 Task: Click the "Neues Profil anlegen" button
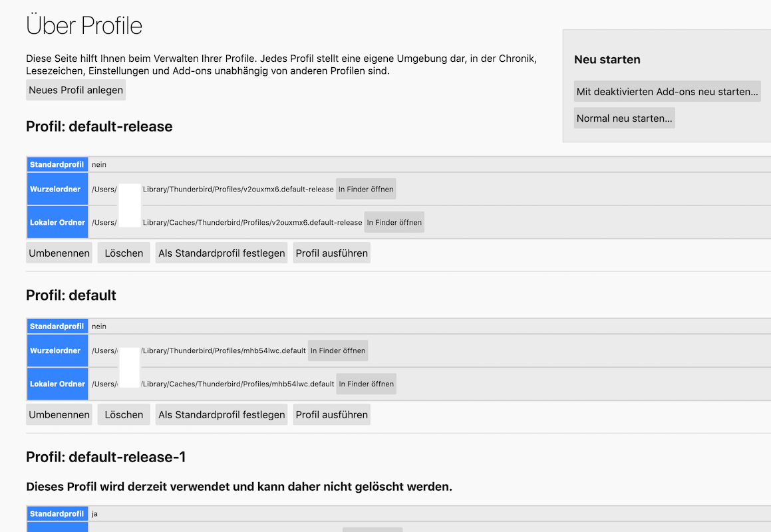(x=76, y=90)
